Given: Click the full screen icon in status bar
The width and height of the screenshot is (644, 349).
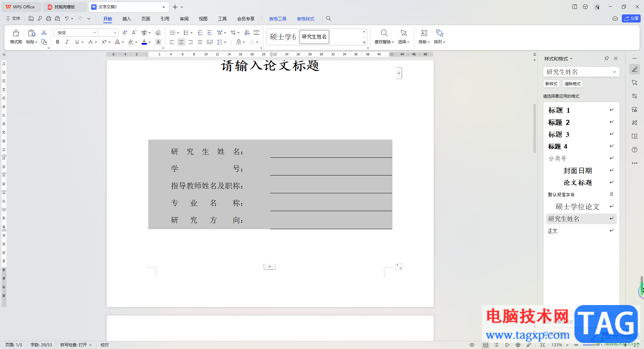Looking at the screenshot, I should (542, 345).
